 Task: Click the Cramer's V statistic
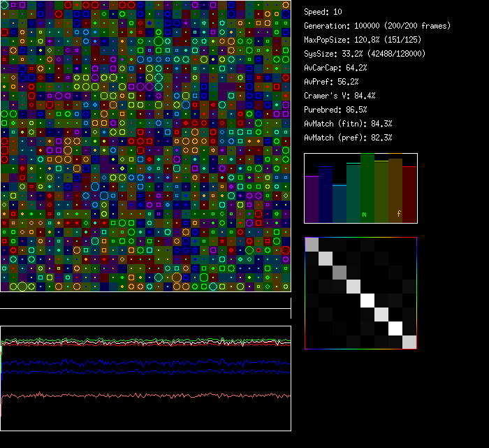tap(340, 96)
